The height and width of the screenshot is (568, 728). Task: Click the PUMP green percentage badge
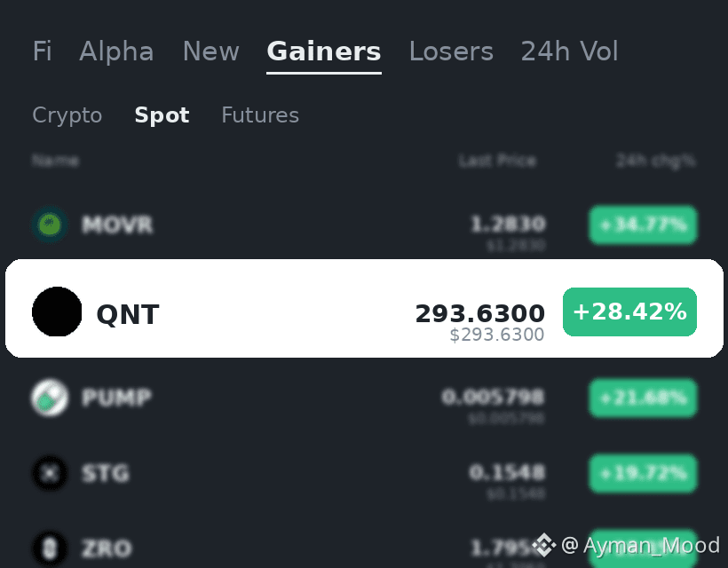pos(643,398)
